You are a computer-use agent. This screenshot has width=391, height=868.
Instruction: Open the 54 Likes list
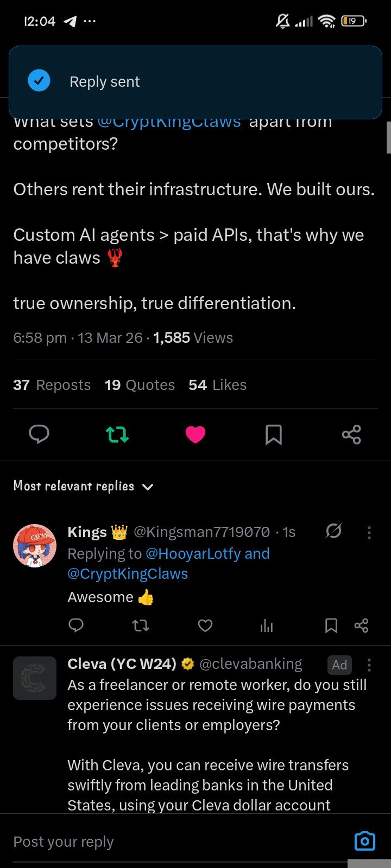[218, 385]
